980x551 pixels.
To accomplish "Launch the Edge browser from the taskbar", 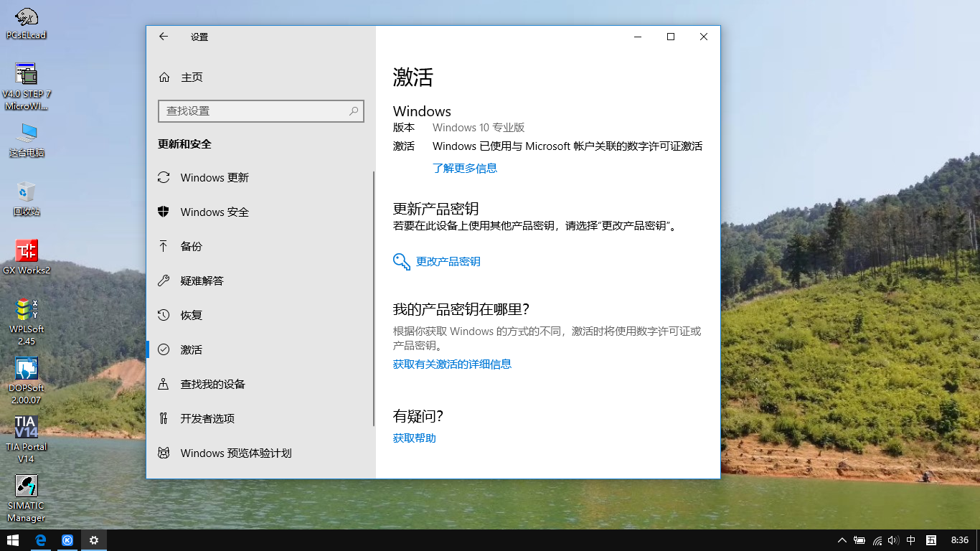I will tap(41, 540).
